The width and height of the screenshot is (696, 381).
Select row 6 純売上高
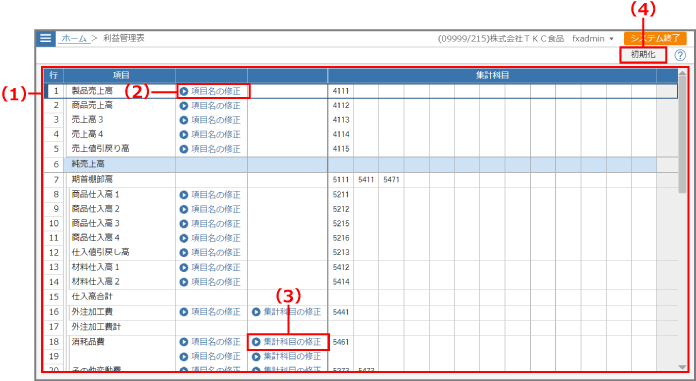click(350, 164)
